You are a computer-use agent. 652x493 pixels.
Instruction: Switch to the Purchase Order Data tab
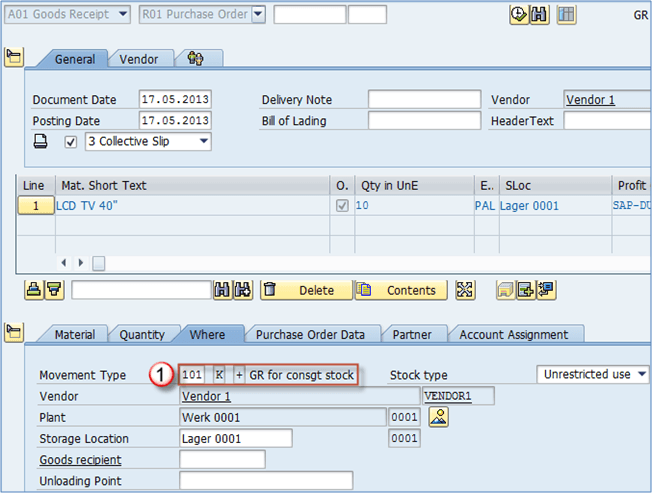tap(310, 335)
